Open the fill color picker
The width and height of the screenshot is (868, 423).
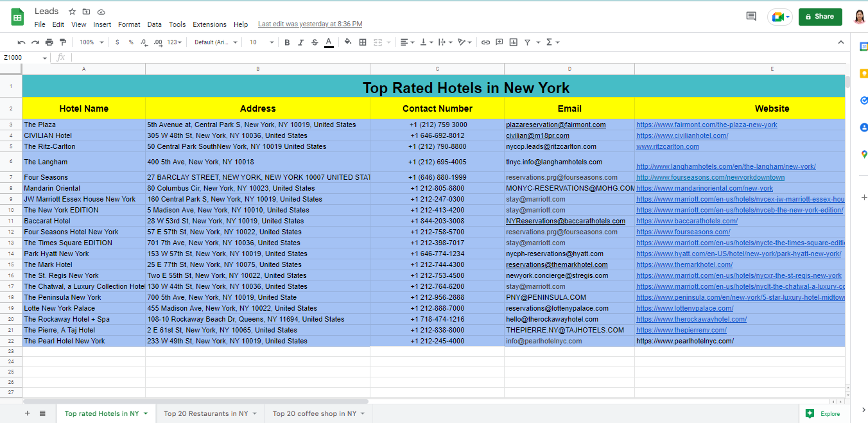[348, 42]
